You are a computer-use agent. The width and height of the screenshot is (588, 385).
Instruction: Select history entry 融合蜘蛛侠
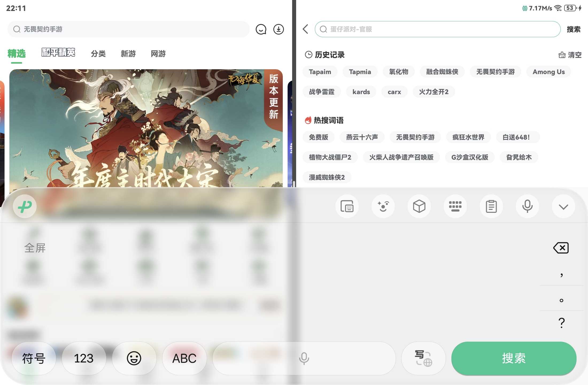[442, 72]
